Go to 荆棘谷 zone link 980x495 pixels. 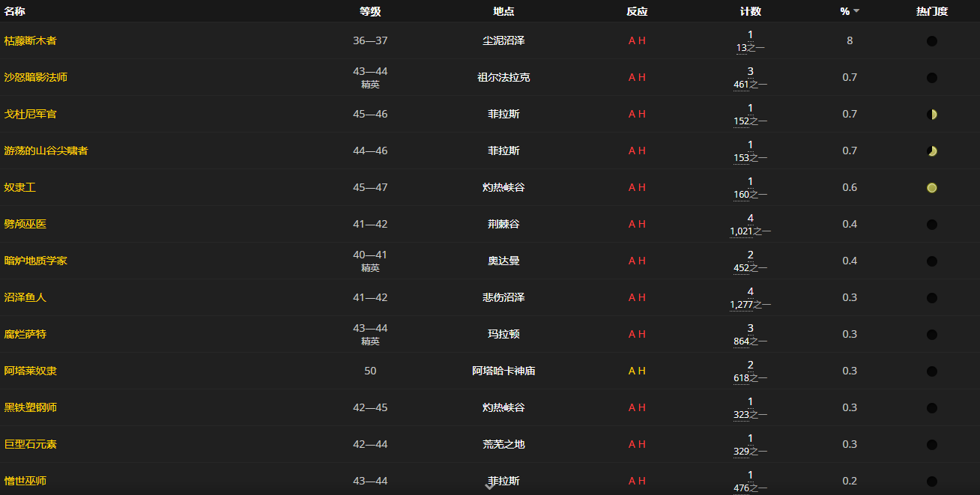click(503, 224)
